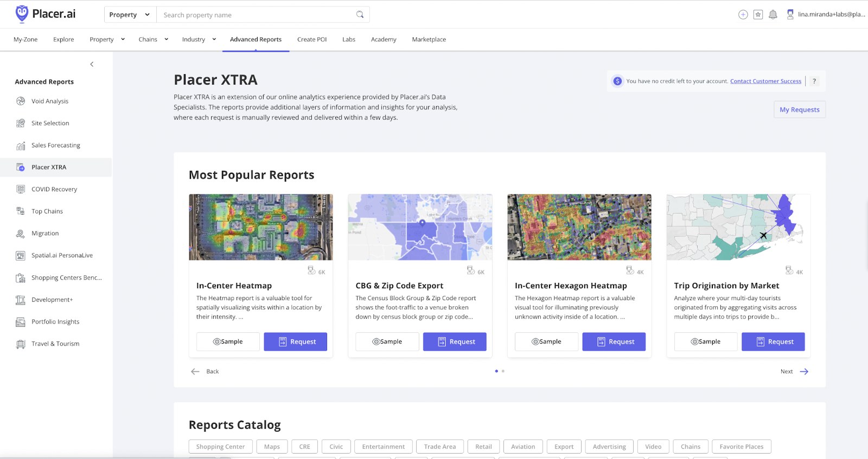Click the Travel & Tourism sidebar icon

point(21,344)
